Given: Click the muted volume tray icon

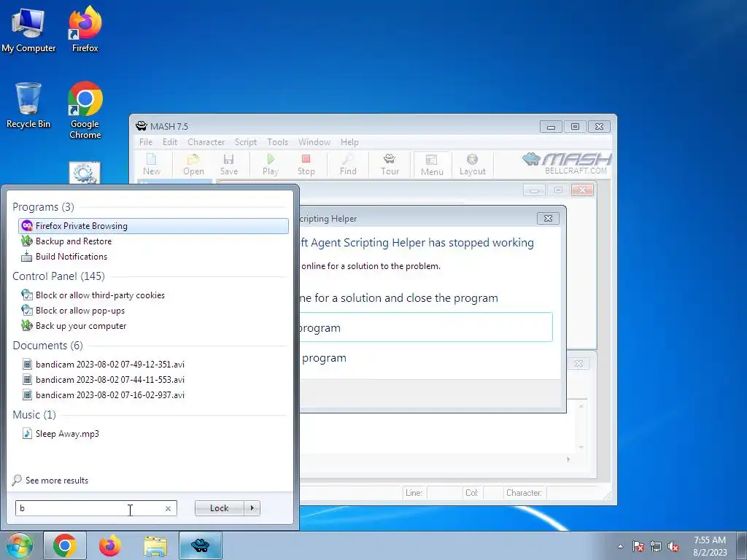Looking at the screenshot, I should click(673, 546).
